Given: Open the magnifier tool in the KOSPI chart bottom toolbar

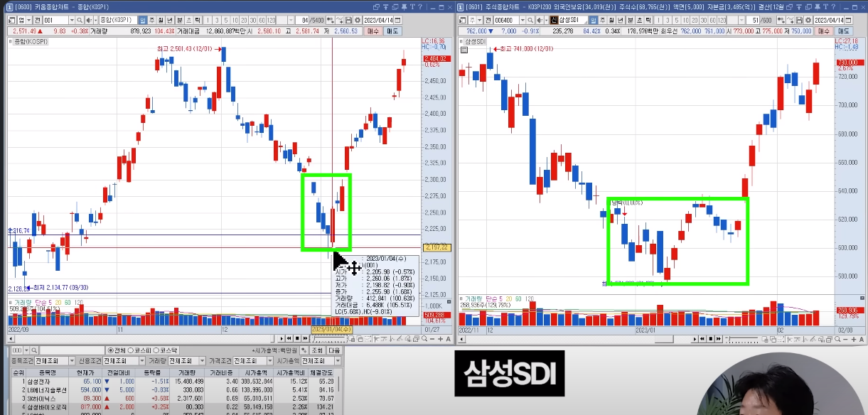Looking at the screenshot, I should click(x=424, y=338).
